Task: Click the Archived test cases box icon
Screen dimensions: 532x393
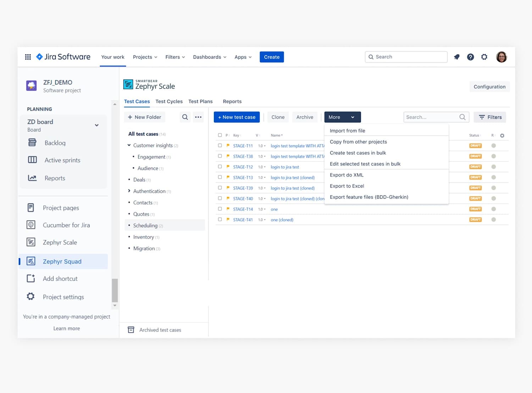Action: point(131,330)
